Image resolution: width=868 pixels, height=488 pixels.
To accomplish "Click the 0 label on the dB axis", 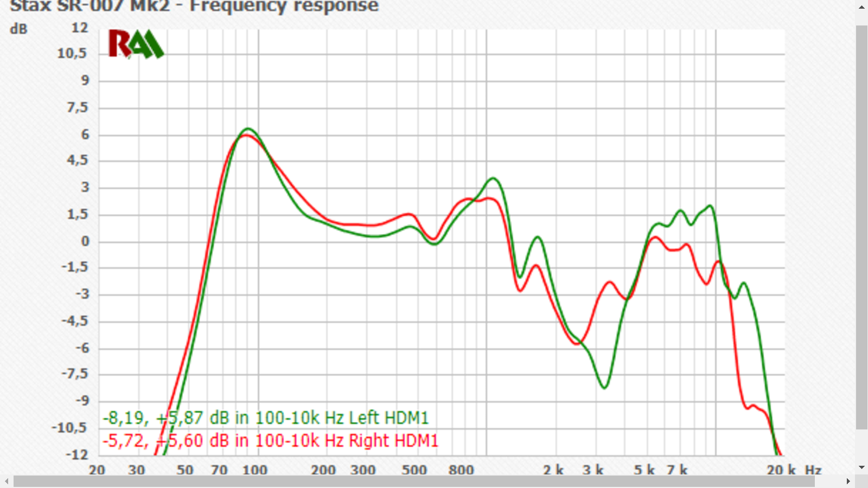I will pos(85,241).
